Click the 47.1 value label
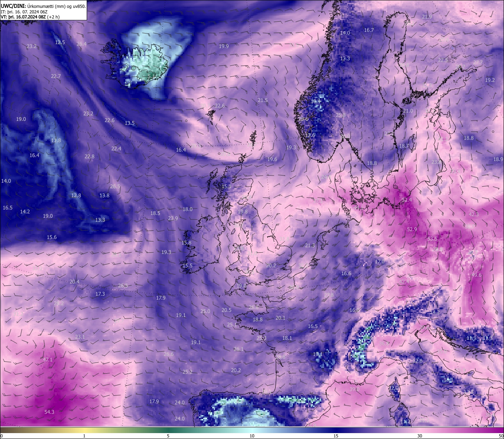Screen dimensions: 504x439 pos(48,359)
